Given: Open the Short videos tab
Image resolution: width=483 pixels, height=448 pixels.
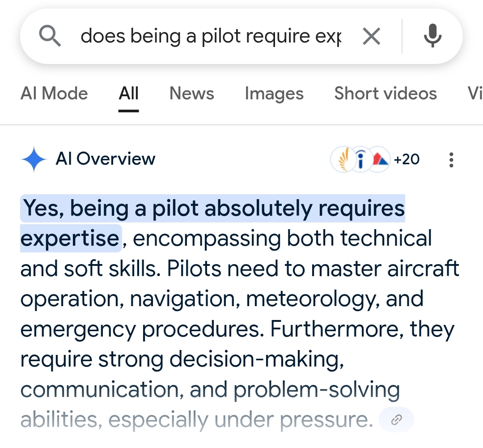Looking at the screenshot, I should (x=386, y=94).
